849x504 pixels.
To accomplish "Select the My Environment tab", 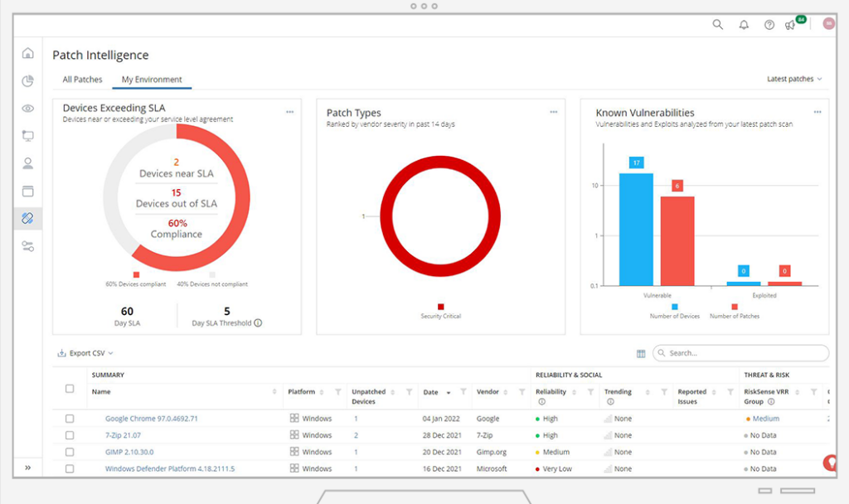I will [150, 79].
